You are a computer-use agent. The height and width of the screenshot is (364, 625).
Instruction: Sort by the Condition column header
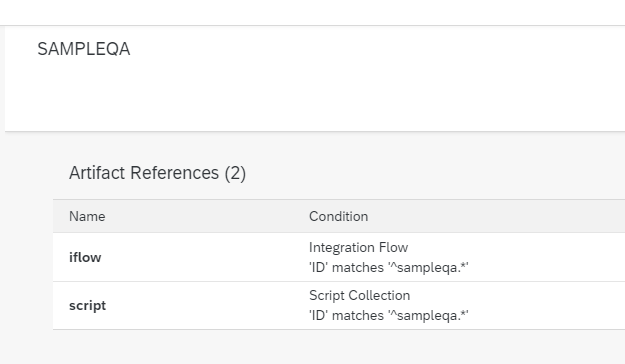(x=338, y=216)
